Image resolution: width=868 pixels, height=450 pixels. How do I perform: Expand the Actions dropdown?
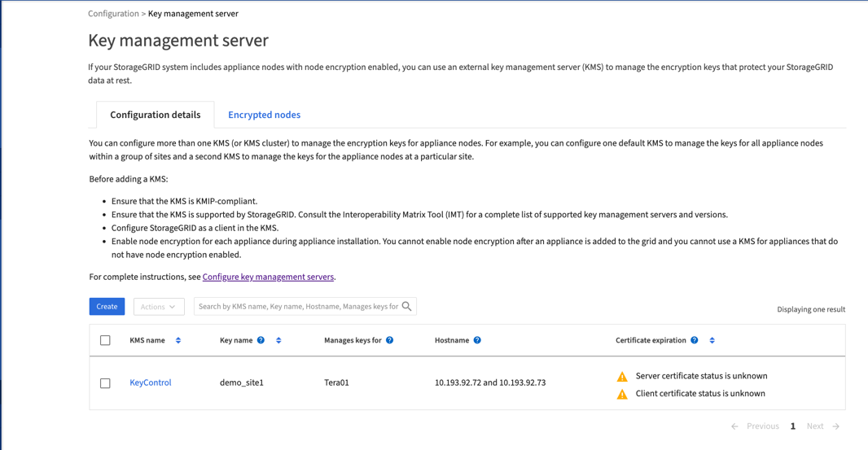click(159, 307)
